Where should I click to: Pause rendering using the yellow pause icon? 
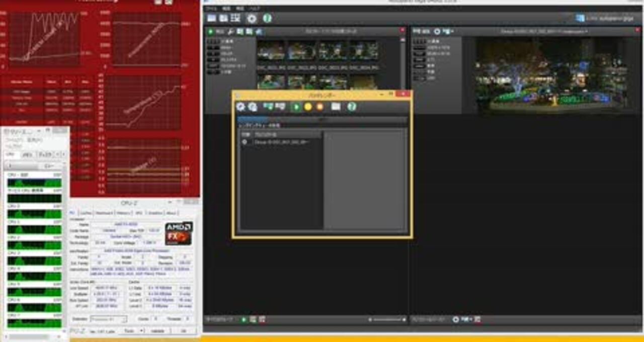coord(308,107)
